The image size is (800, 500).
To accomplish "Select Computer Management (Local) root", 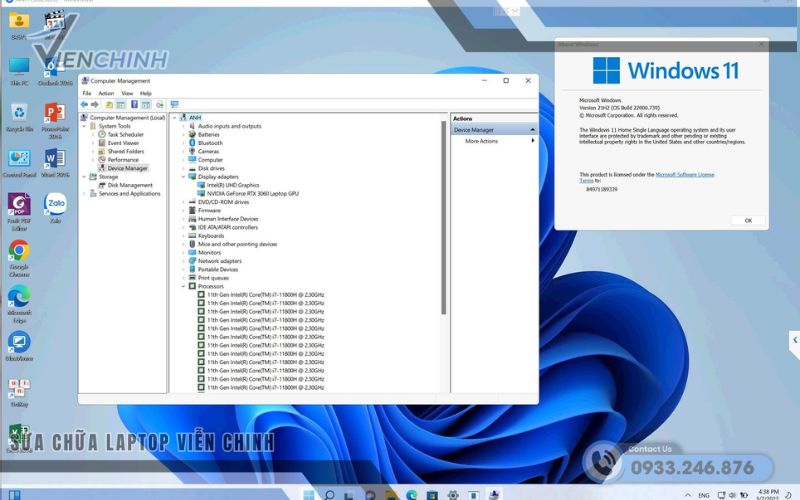I will click(127, 118).
